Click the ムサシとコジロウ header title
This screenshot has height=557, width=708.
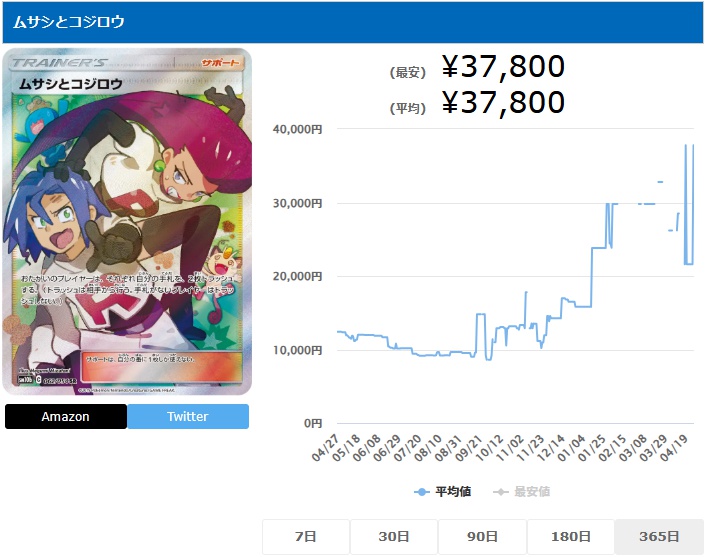[69, 22]
